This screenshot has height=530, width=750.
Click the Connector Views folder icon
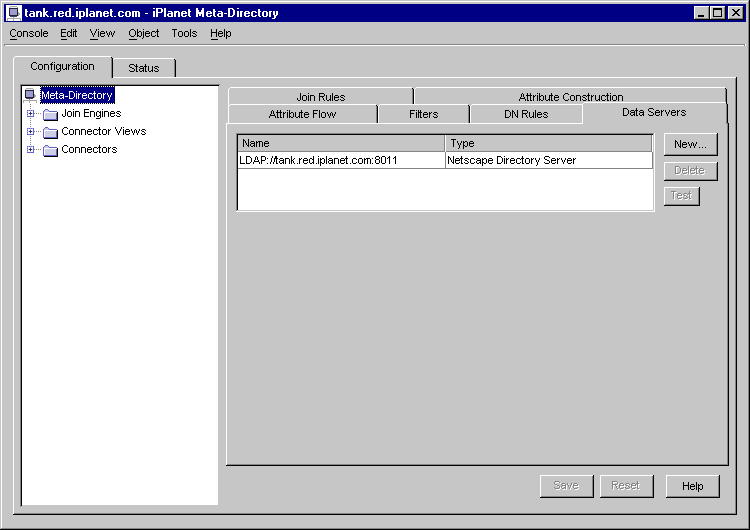click(x=50, y=132)
